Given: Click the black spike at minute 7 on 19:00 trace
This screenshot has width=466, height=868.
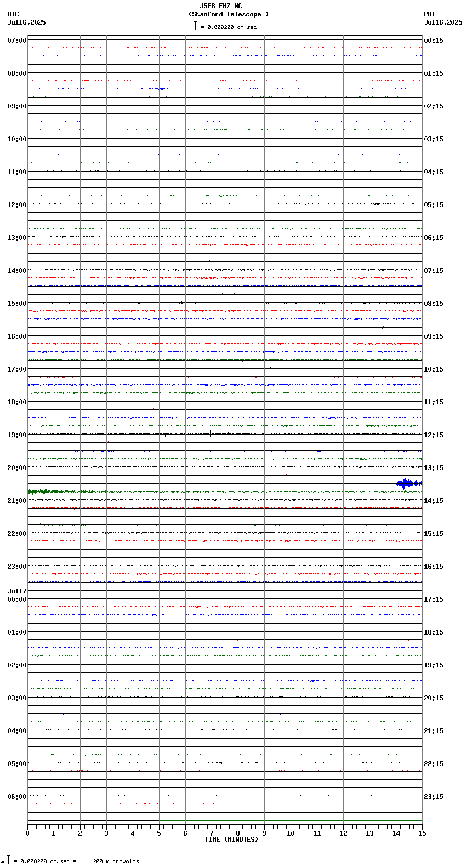Looking at the screenshot, I should [x=211, y=430].
